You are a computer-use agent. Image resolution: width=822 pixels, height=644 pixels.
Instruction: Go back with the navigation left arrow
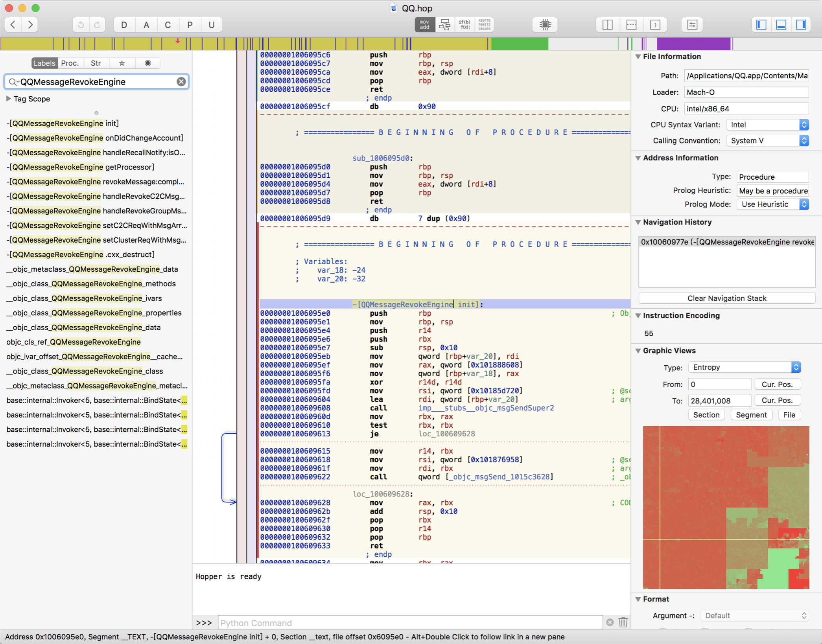13,24
